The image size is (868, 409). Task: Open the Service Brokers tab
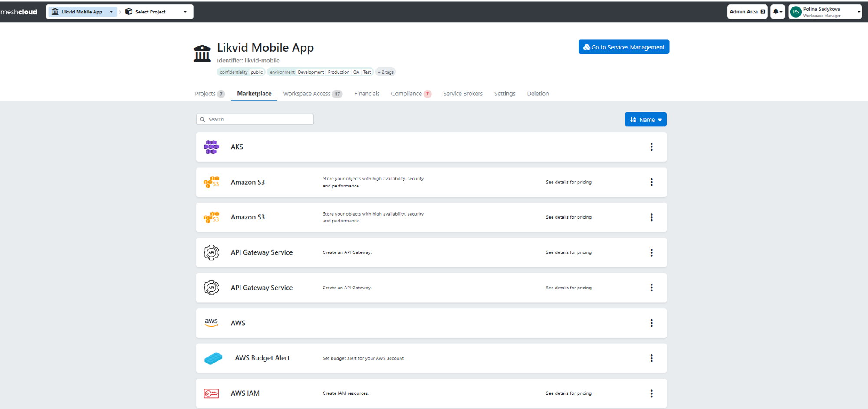[463, 94]
